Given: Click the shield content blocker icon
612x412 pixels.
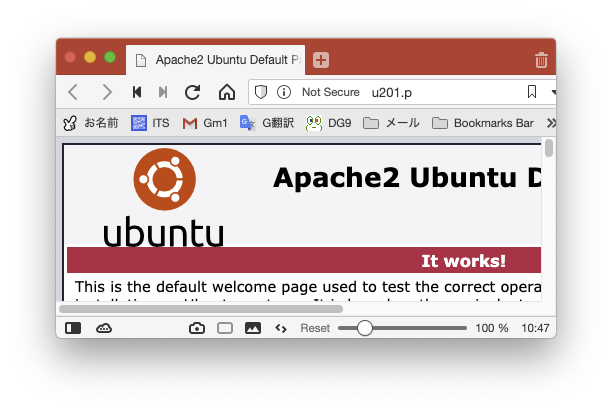Looking at the screenshot, I should (261, 92).
